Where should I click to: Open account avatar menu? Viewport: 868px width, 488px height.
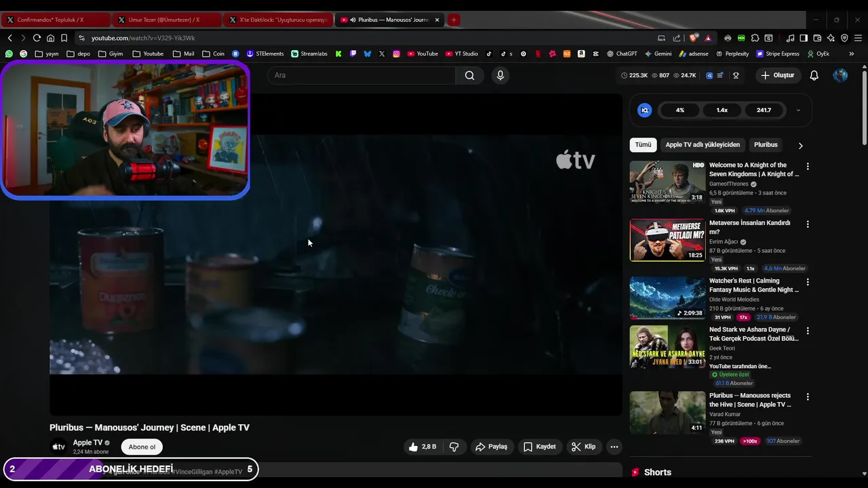840,75
